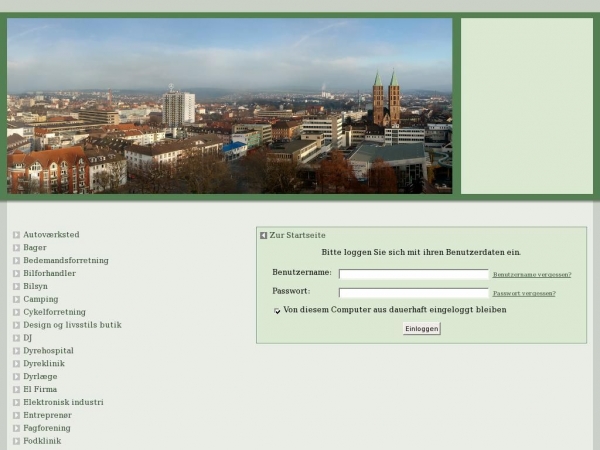
Task: Open the Bager category
Action: click(35, 248)
